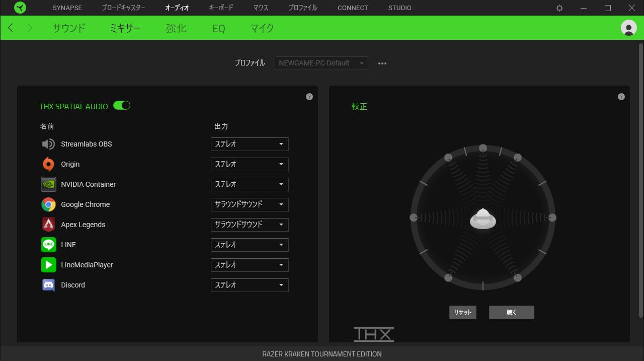Click the LineMediaPlayer icon
This screenshot has height=361, width=644.
pos(48,265)
